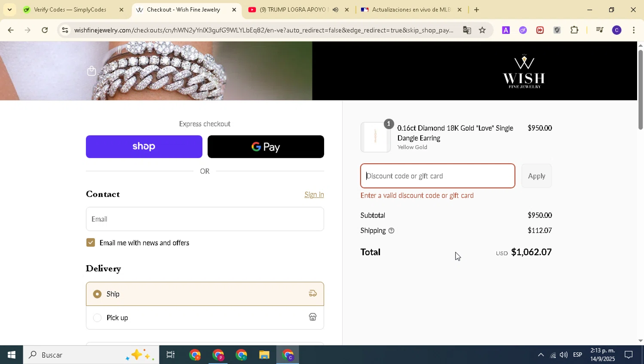This screenshot has width=644, height=364.
Task: Click the shipping cost $112.07
Action: pyautogui.click(x=540, y=231)
